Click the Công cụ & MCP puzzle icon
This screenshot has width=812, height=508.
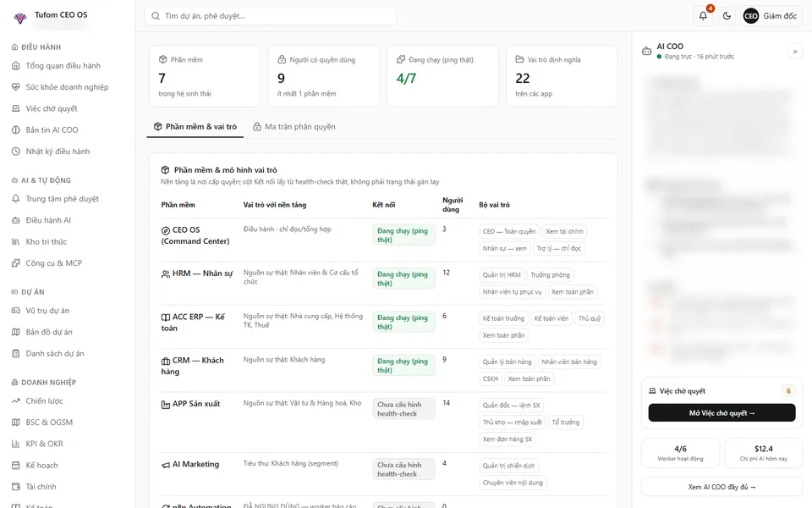16,262
